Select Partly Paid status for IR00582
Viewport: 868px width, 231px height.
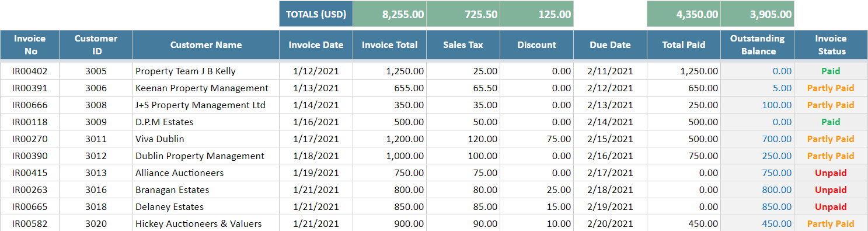click(831, 223)
